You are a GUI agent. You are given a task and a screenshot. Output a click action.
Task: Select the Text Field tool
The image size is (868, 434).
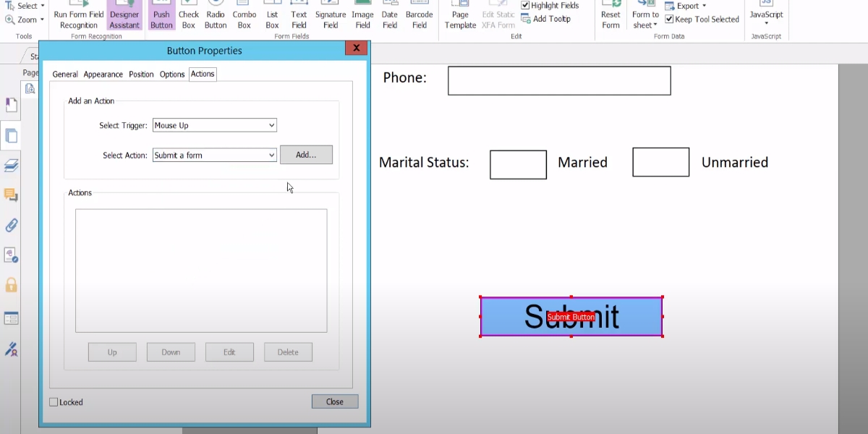[x=299, y=15]
